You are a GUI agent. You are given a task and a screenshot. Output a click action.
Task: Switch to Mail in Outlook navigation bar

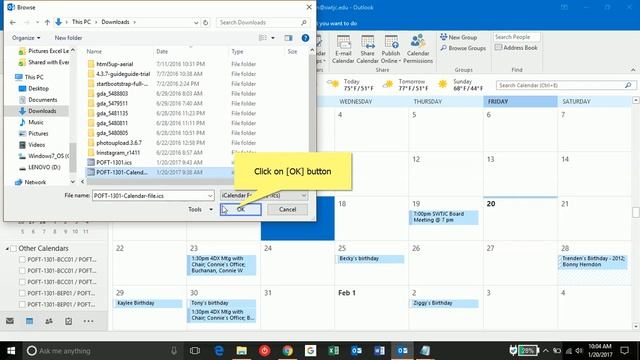10,321
